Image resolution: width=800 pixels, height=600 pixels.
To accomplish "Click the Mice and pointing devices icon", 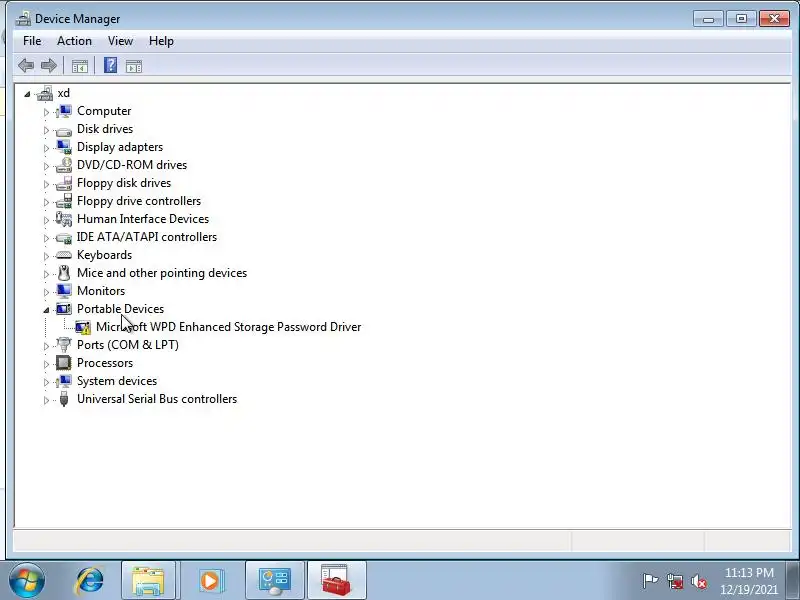I will [64, 273].
